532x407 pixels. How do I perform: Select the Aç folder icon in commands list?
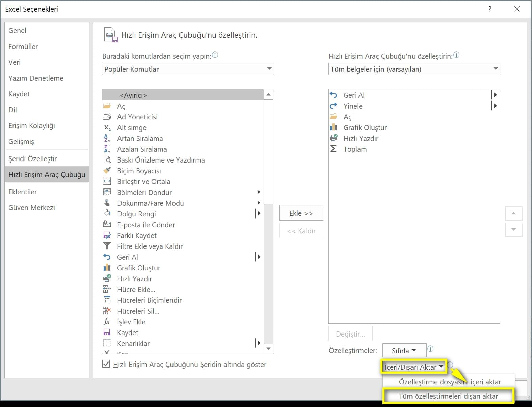107,106
